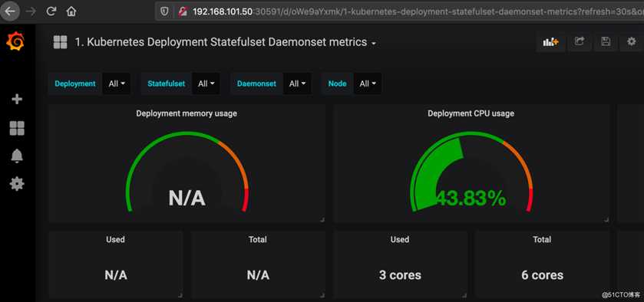Open the Create plus menu in sidebar
The width and height of the screenshot is (644, 302).
pyautogui.click(x=17, y=99)
